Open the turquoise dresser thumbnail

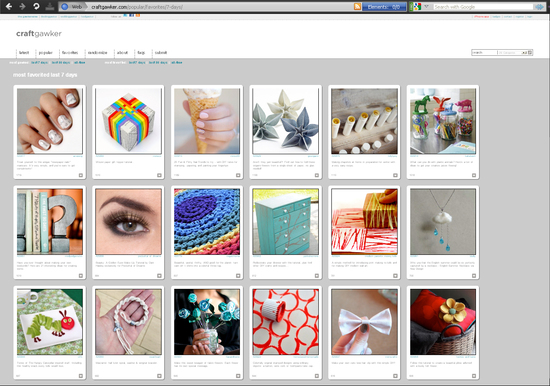(x=286, y=221)
